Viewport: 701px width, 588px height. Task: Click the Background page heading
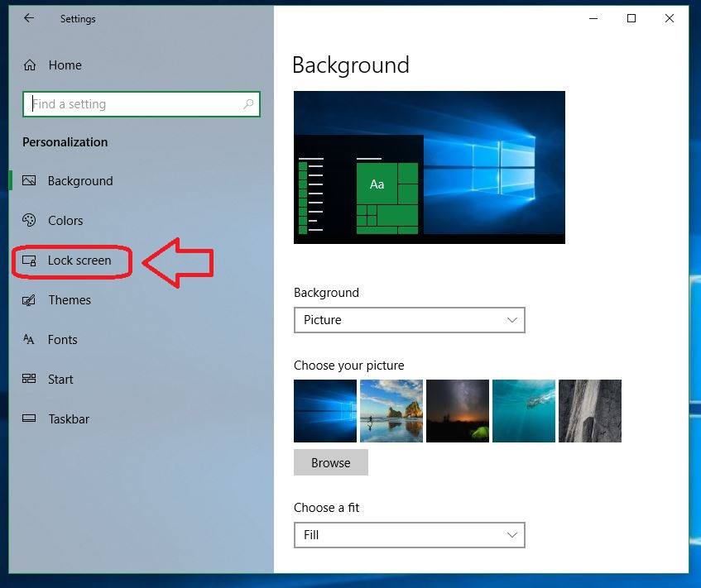tap(351, 65)
